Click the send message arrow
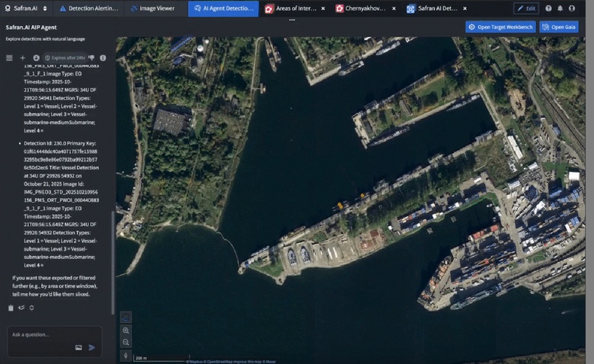The width and height of the screenshot is (594, 364). 92,347
